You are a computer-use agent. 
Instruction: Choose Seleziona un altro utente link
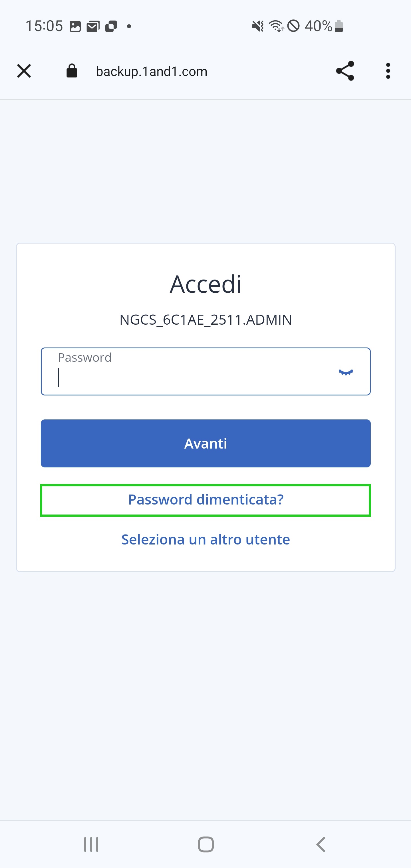click(x=205, y=539)
